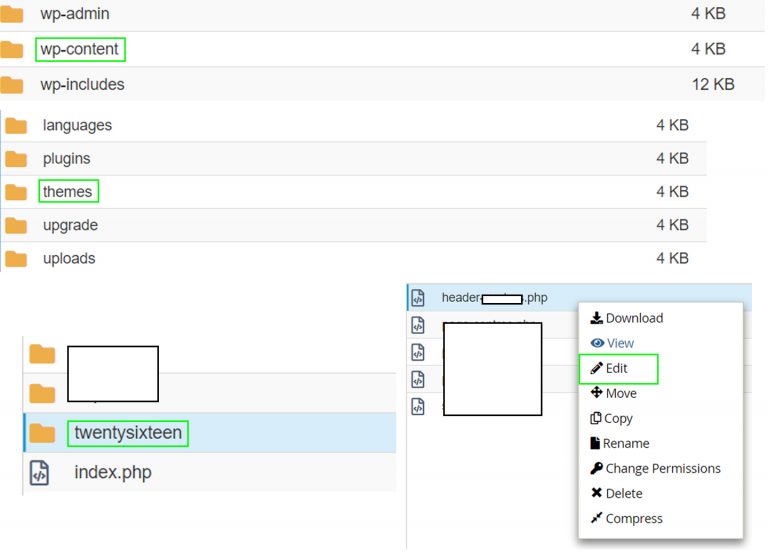
Task: Click the themes folder icon
Action: 16,192
